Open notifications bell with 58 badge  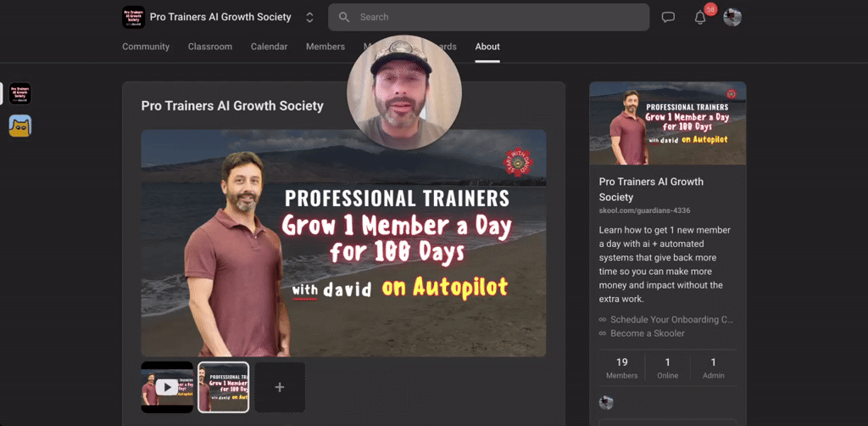701,17
